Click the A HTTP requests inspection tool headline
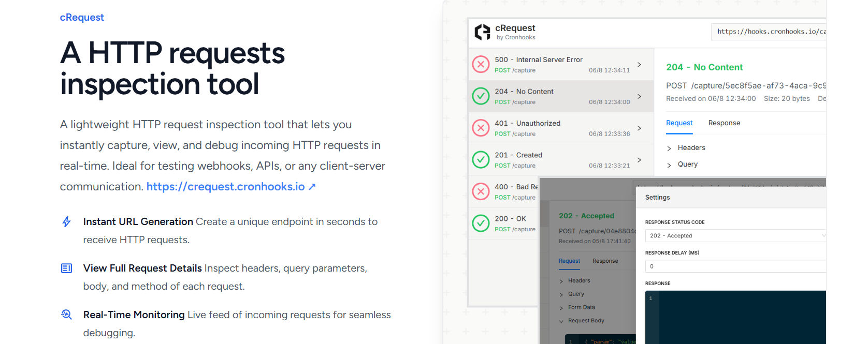Screen dimensions: 868x344 [172, 68]
